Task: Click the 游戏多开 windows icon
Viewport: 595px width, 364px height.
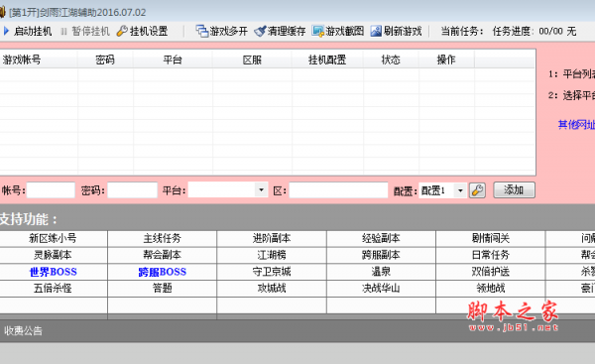Action: (202, 31)
